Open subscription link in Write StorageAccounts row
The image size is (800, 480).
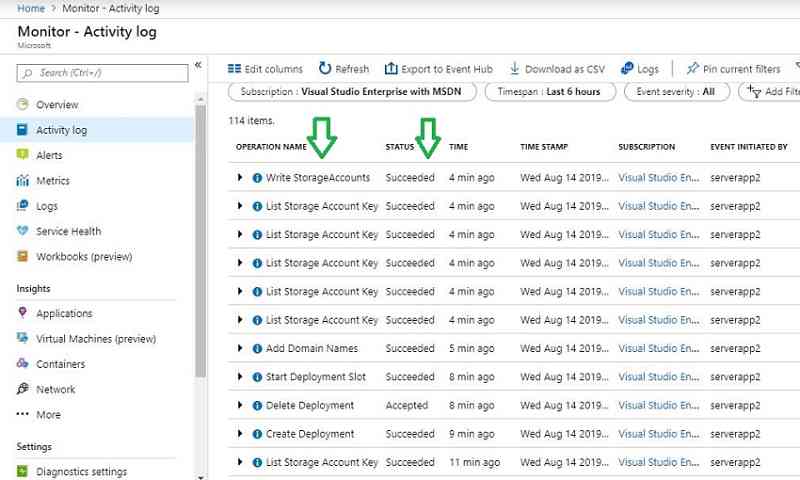[659, 178]
